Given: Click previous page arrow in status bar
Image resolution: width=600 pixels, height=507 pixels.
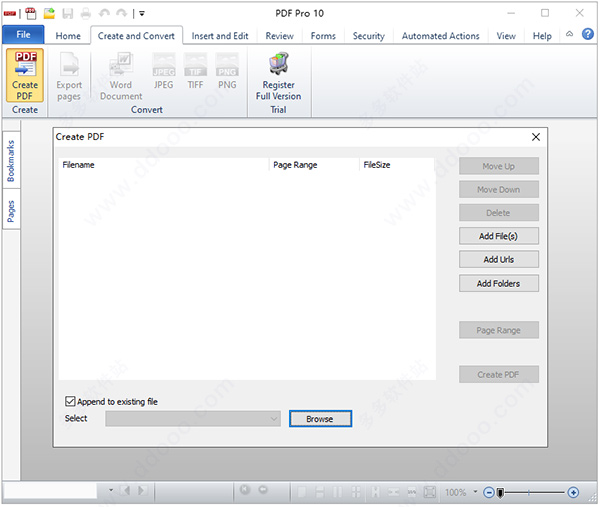Looking at the screenshot, I should pos(125,490).
